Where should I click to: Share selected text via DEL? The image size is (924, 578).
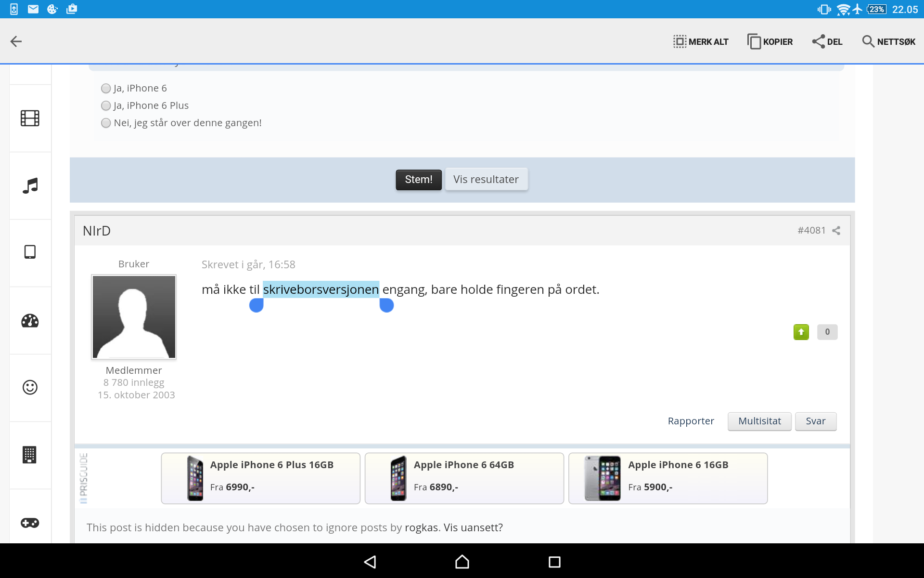[x=827, y=41]
